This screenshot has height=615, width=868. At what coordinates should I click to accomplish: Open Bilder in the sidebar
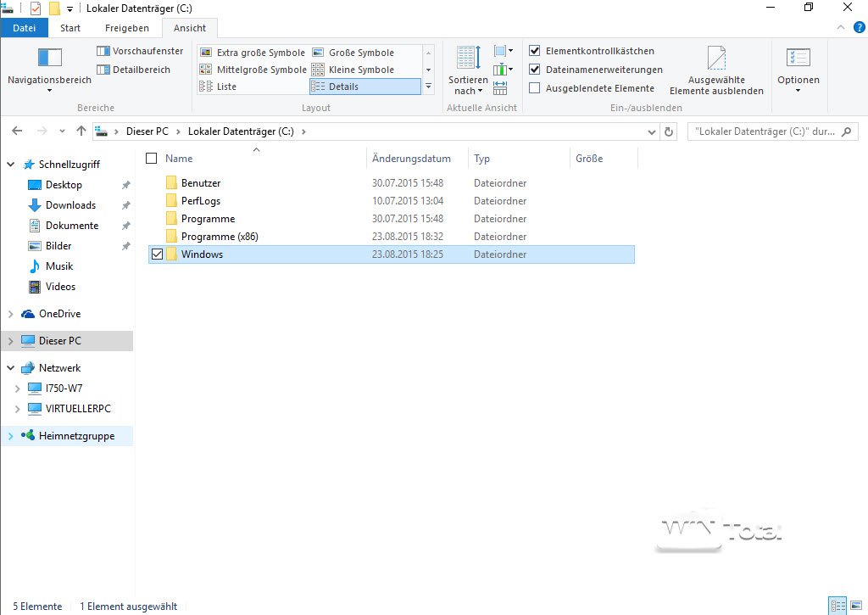(58, 245)
